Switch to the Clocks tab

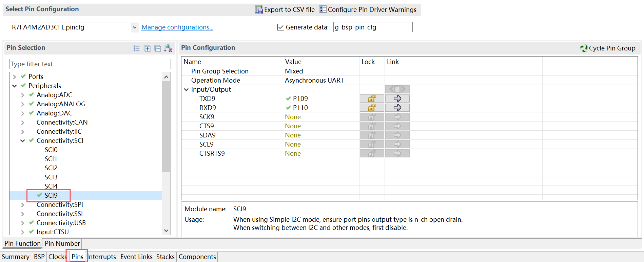(x=57, y=257)
